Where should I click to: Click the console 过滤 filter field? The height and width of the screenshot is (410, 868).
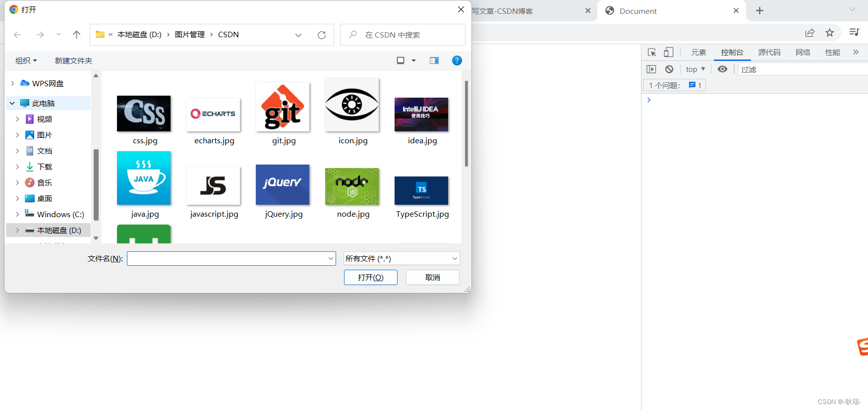tap(803, 69)
